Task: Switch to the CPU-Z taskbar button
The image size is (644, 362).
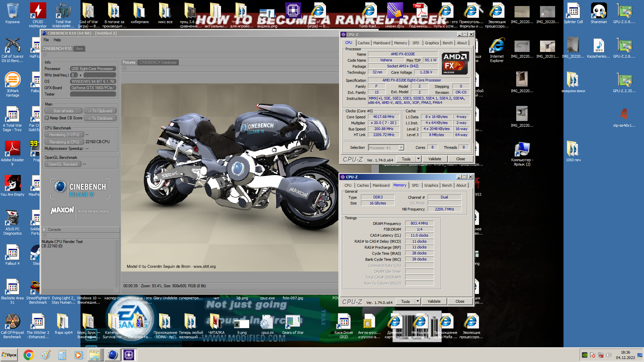Action: 129,355
